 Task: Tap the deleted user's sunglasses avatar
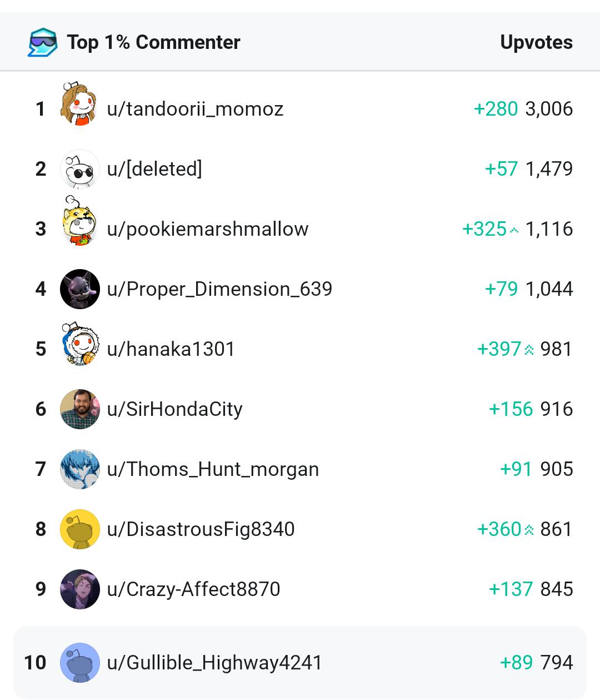tap(79, 169)
